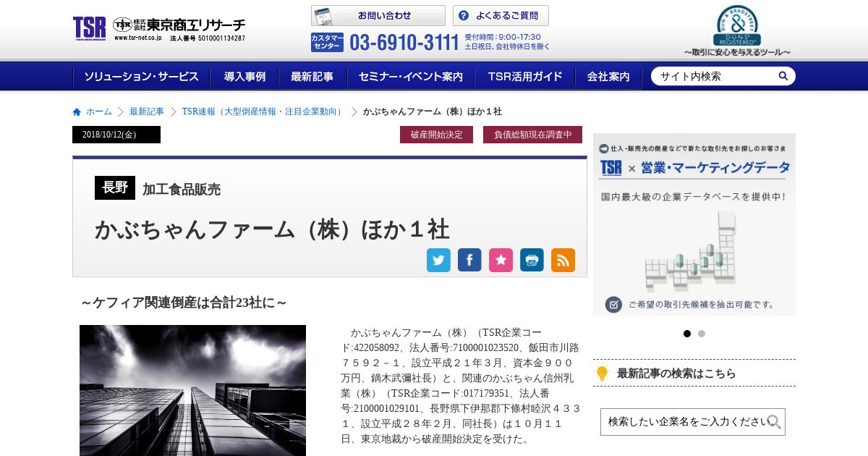
Task: Click the article title かぶちゃんファーム（株）ほか１社
Action: click(272, 229)
